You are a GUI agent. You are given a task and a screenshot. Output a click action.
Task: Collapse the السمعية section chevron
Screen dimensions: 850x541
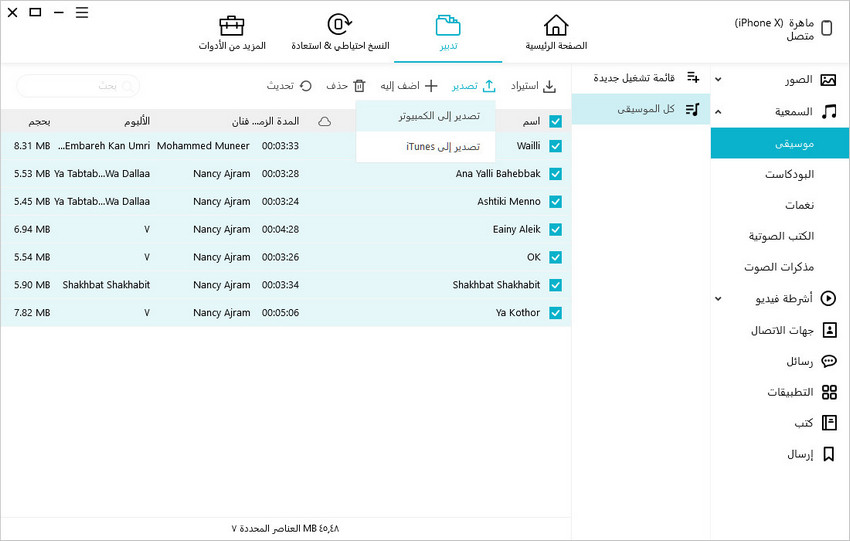point(718,112)
